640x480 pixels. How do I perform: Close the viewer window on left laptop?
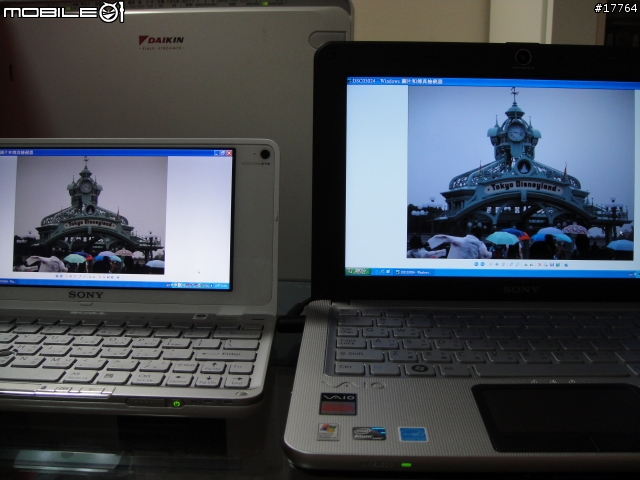pyautogui.click(x=229, y=153)
